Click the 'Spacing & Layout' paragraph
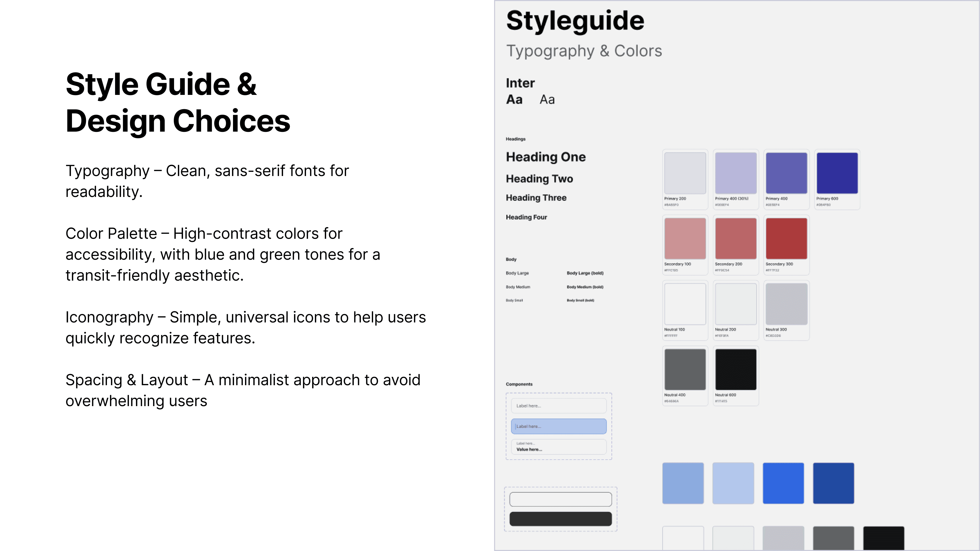Screen dimensions: 980x551 243,390
